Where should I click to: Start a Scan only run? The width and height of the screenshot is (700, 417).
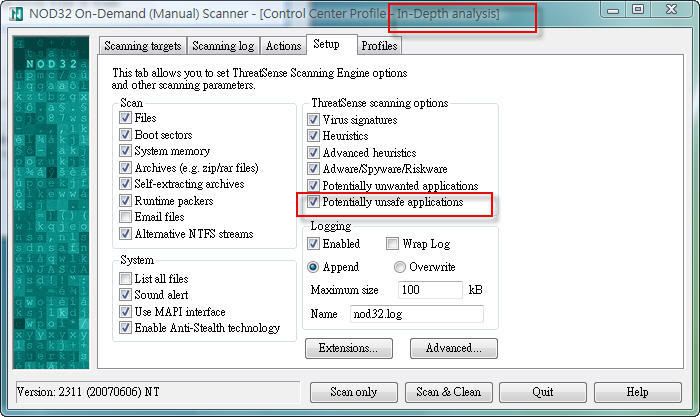pyautogui.click(x=354, y=392)
